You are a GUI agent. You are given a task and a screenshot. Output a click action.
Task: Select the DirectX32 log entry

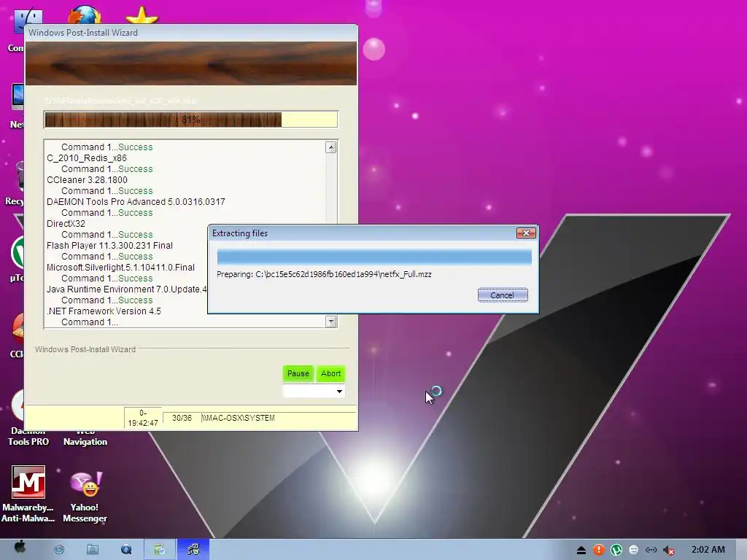(x=66, y=224)
